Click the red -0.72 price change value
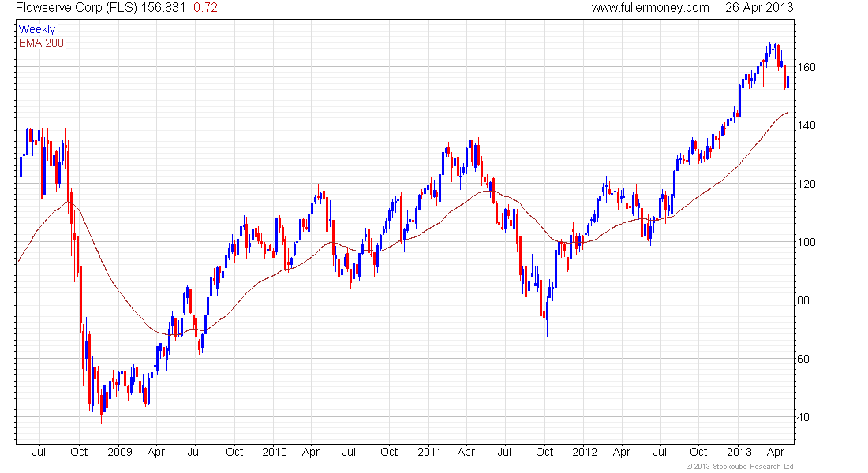Viewport: 868px width, 473px height. pyautogui.click(x=203, y=8)
